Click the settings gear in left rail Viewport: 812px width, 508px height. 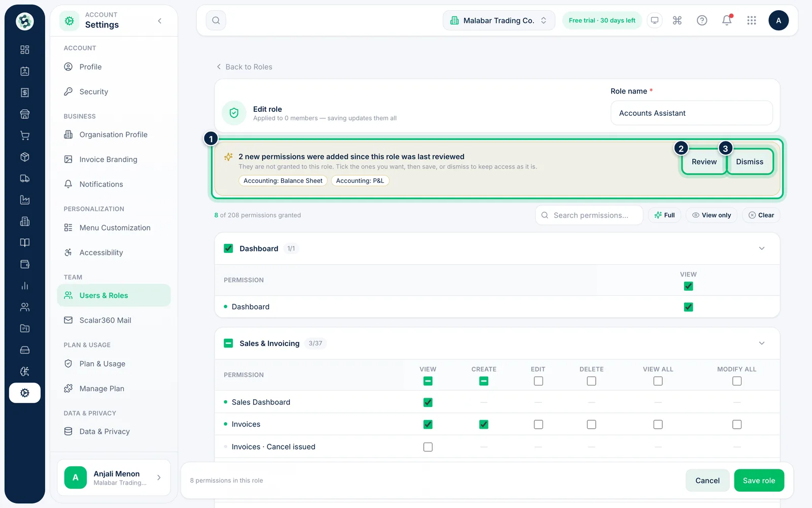(24, 393)
